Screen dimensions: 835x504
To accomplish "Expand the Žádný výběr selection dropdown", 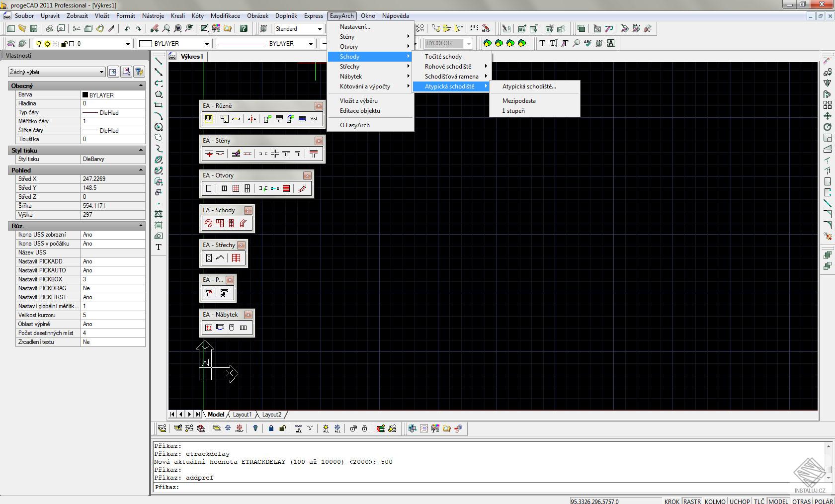I will click(x=102, y=72).
